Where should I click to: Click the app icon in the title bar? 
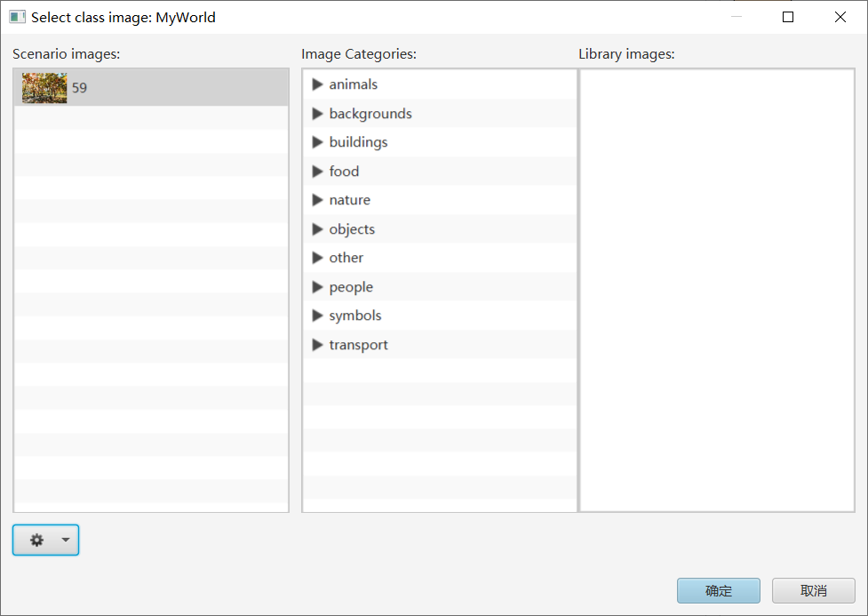[x=17, y=17]
